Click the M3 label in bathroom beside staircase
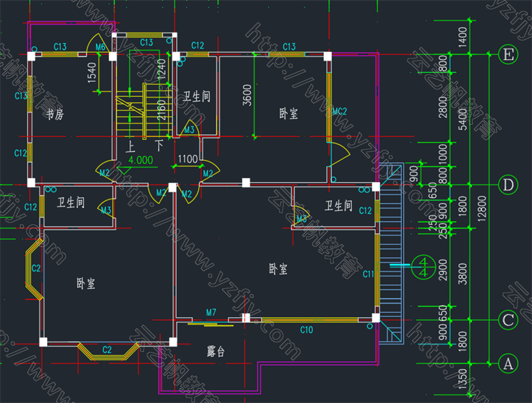This screenshot has width=532, height=403. coord(190,130)
